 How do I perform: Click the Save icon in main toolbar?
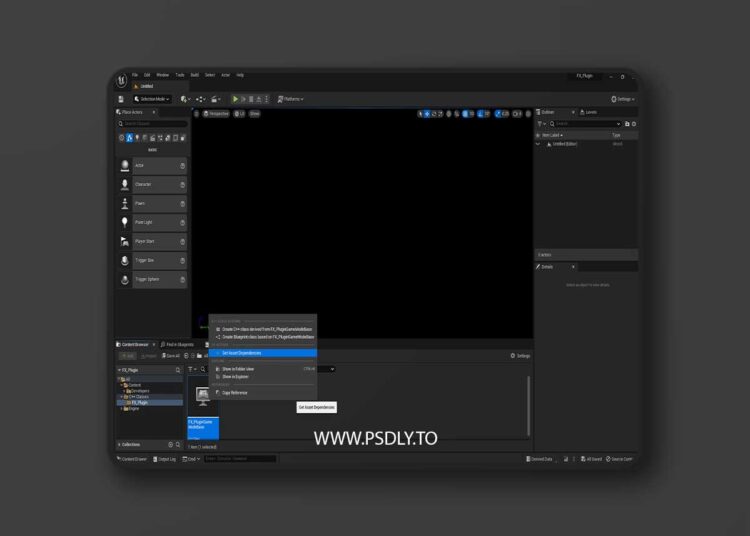(121, 99)
